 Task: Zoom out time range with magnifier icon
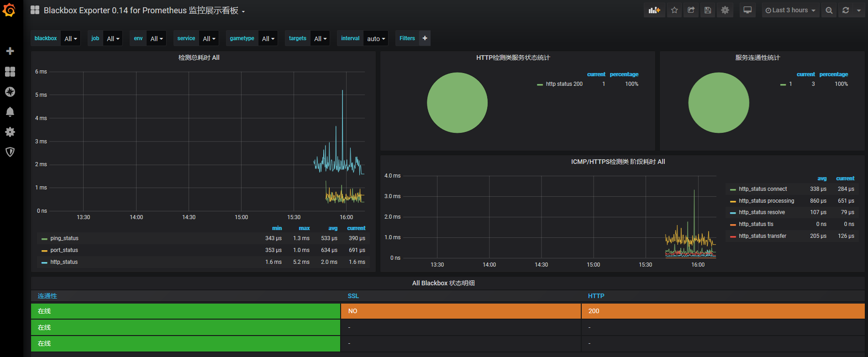tap(829, 10)
